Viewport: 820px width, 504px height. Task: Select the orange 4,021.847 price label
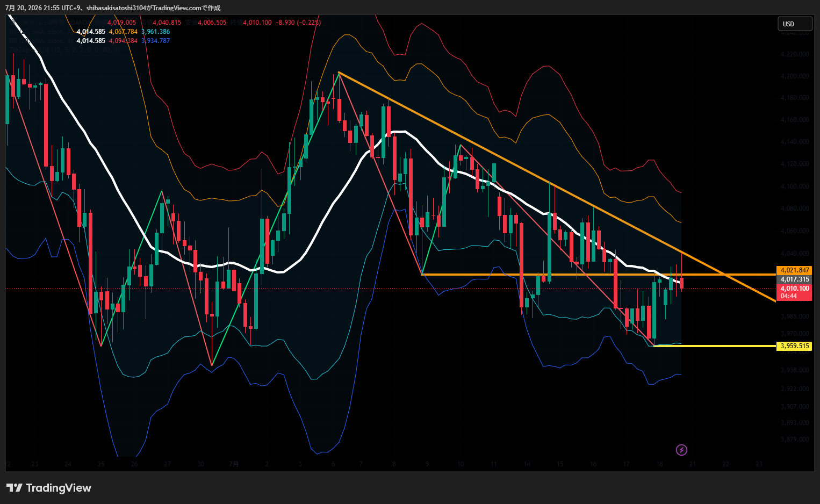pyautogui.click(x=794, y=270)
